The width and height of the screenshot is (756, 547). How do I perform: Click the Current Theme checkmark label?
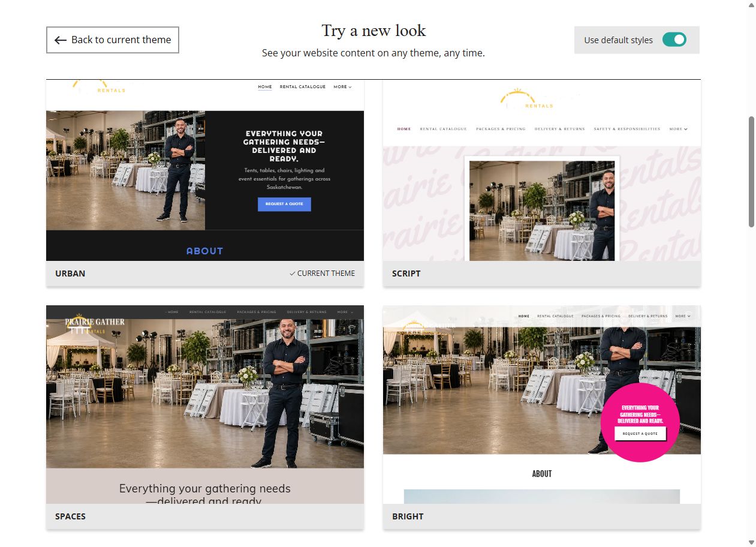pos(322,273)
